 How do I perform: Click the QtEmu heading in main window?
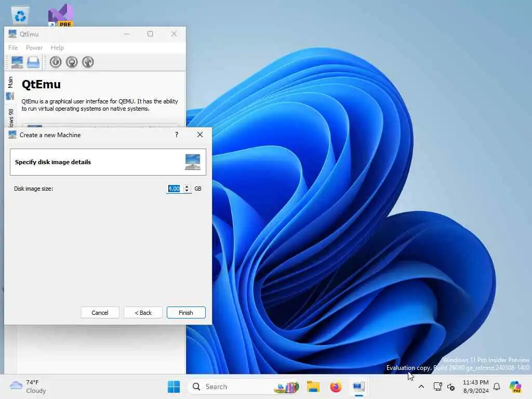[x=41, y=84]
